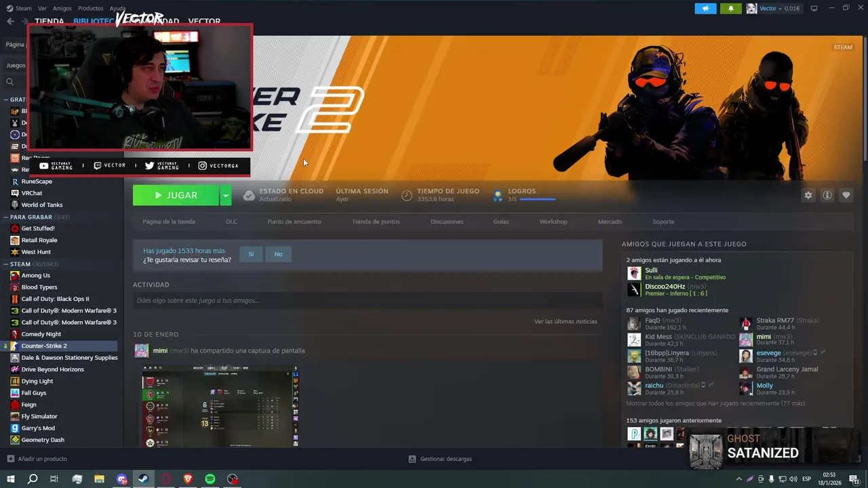Open OBS Studio from taskbar

pos(233,479)
